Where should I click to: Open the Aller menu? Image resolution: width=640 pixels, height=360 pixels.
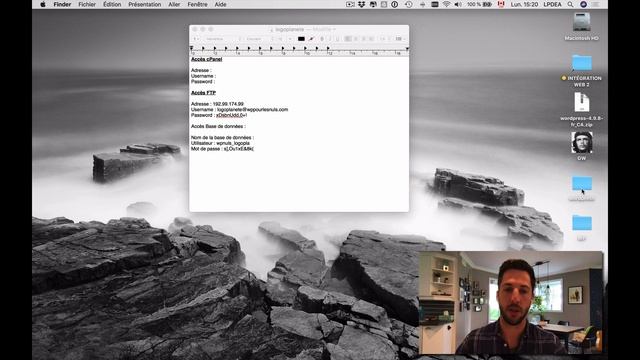coord(174,4)
